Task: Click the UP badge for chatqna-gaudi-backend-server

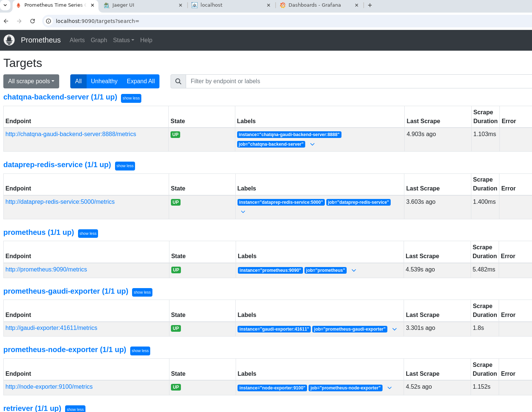Action: tap(175, 135)
